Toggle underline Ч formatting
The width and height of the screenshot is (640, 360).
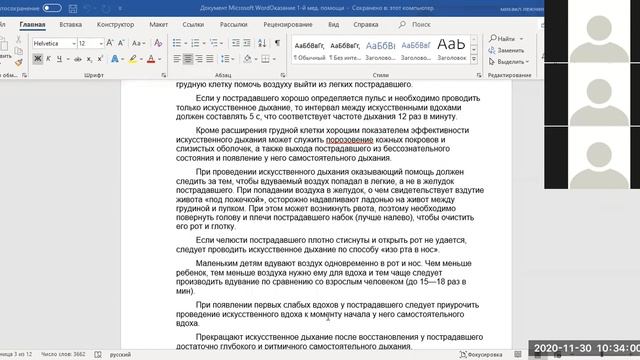point(59,59)
